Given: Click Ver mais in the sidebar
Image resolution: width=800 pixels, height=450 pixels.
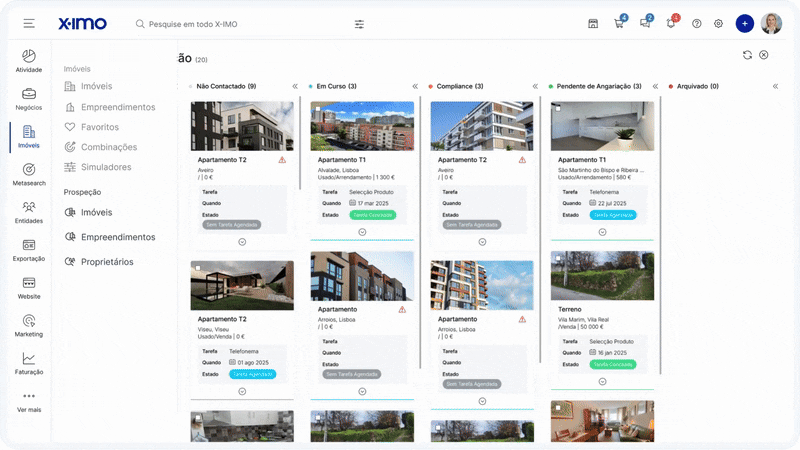Looking at the screenshot, I should click(29, 401).
